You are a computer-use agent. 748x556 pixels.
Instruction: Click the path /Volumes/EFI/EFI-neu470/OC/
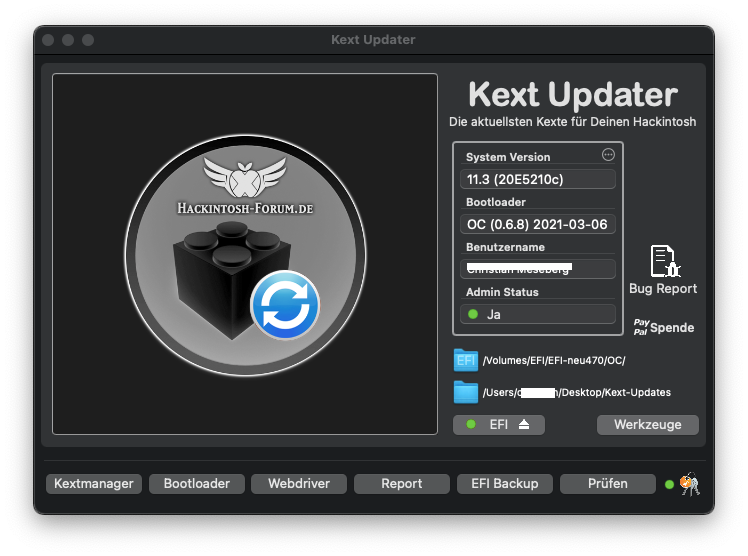(x=554, y=360)
